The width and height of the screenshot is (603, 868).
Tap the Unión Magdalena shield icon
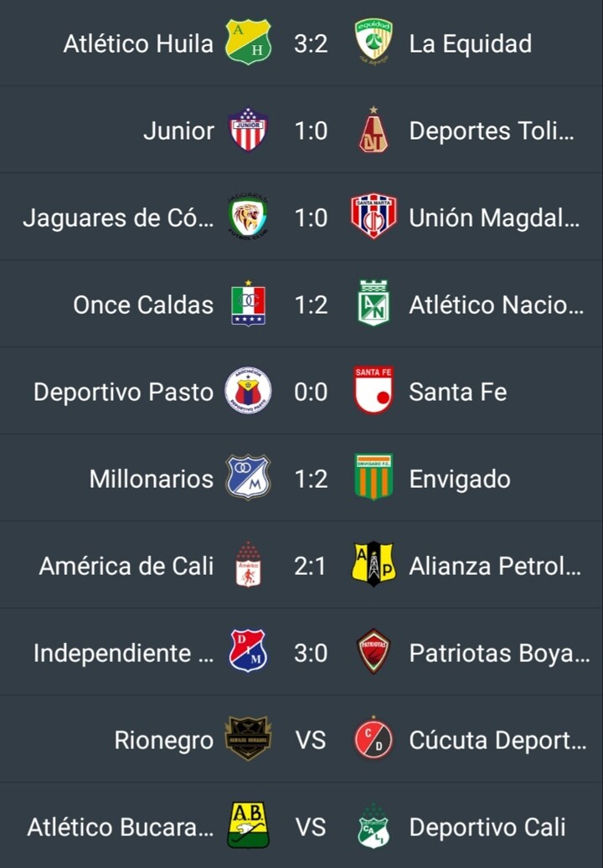[x=374, y=216]
